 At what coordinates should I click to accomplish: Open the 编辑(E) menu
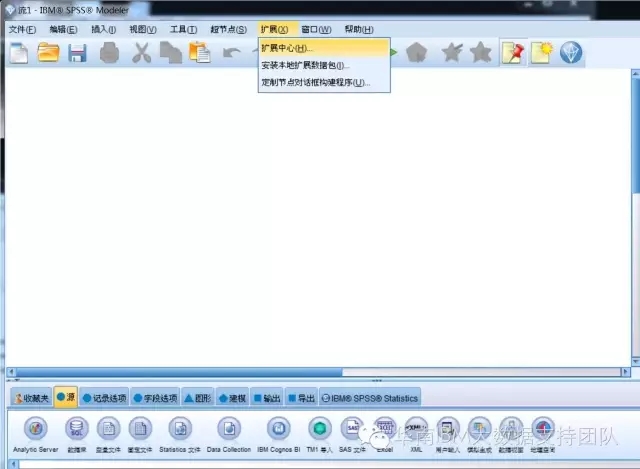(x=63, y=29)
